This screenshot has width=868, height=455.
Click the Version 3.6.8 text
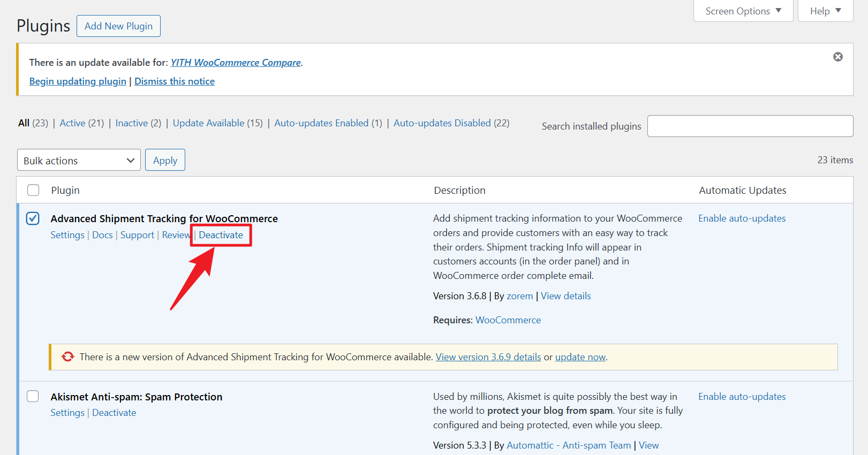pyautogui.click(x=460, y=296)
